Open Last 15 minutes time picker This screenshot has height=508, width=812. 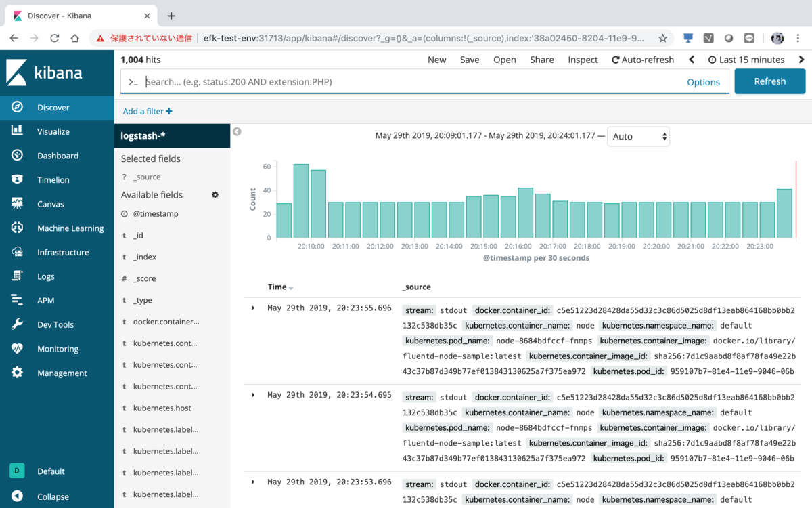coord(746,60)
